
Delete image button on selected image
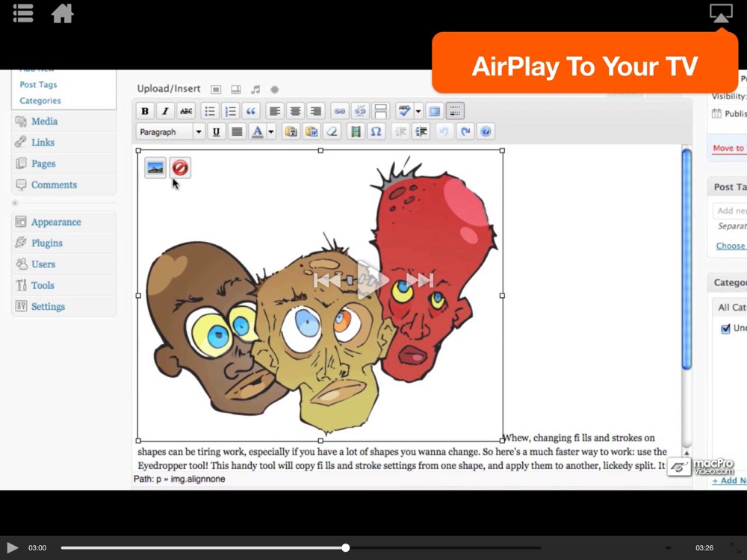[180, 167]
